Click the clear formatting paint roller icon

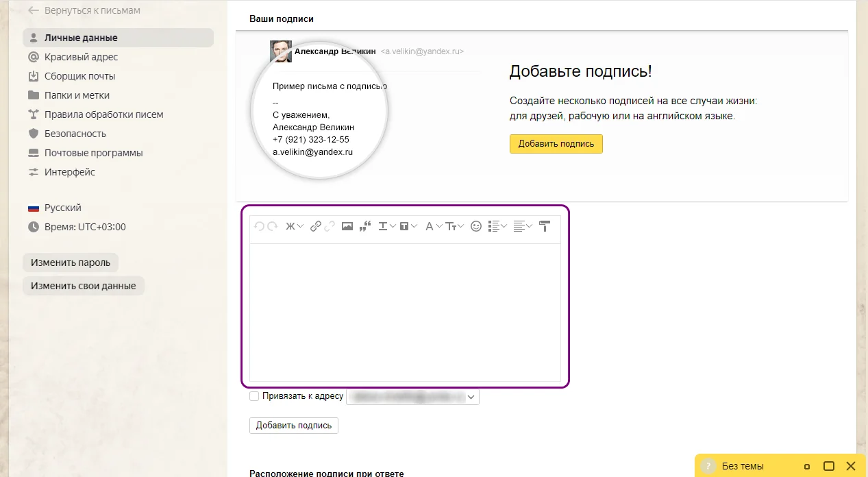[x=545, y=226]
